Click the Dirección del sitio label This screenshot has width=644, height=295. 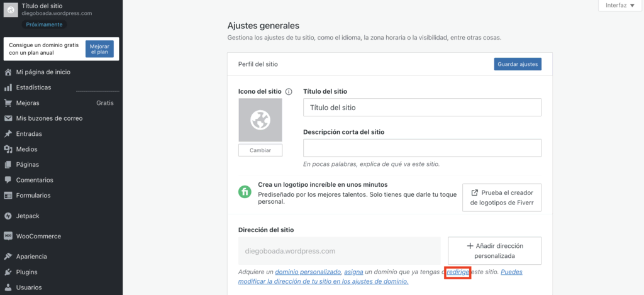point(266,230)
